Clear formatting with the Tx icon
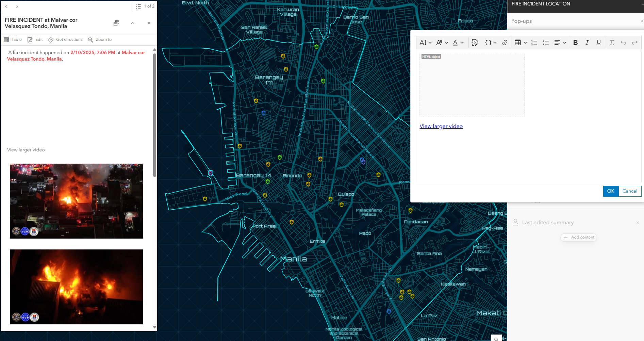 [612, 43]
